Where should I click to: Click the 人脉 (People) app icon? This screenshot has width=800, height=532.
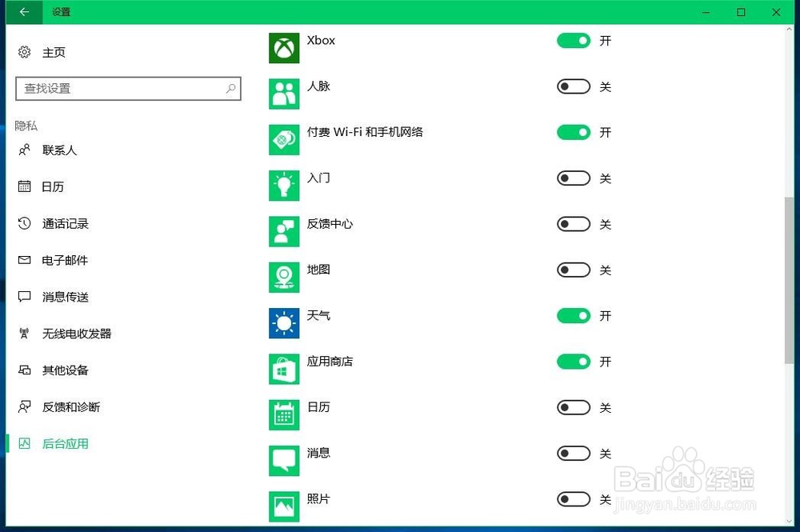(x=284, y=94)
